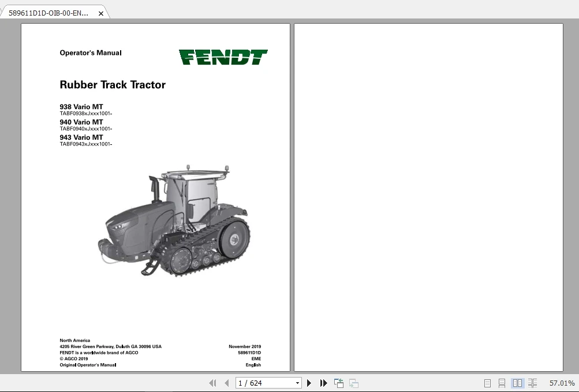Image resolution: width=579 pixels, height=392 pixels.
Task: Click the TABF0938xJxxx1001- serial text
Action: [x=86, y=113]
